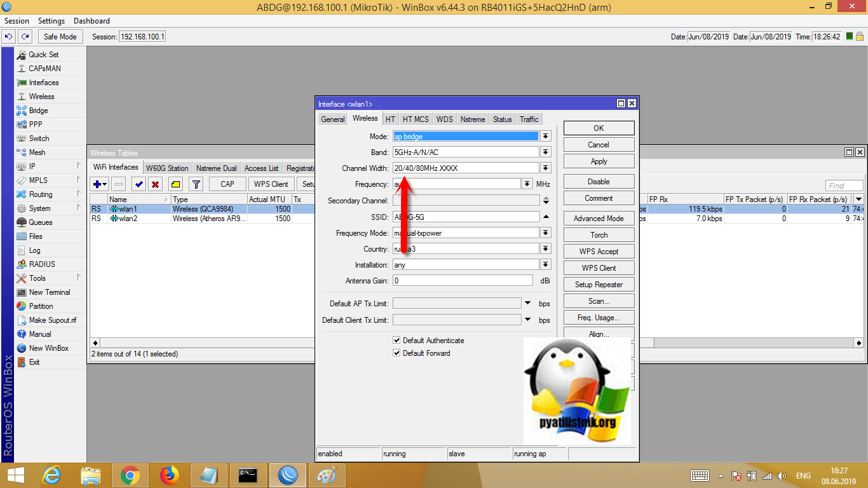
Task: Toggle the Default Authenticate checkbox
Action: pos(397,341)
